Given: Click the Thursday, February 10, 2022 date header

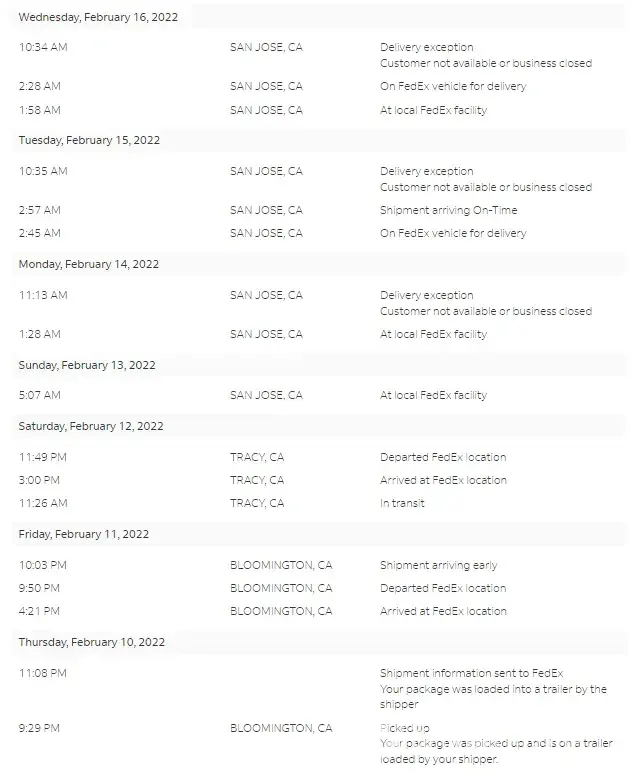Looking at the screenshot, I should [x=91, y=643].
